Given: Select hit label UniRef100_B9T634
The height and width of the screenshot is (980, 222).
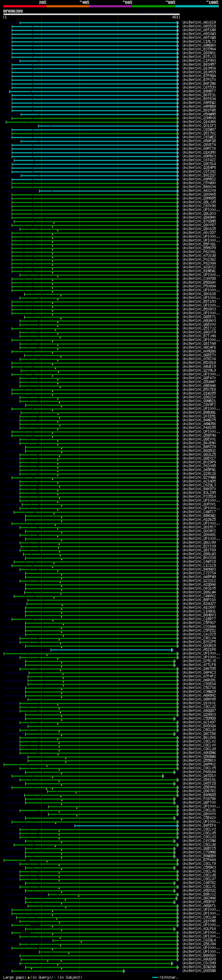Looking at the screenshot, I should 199,99.
